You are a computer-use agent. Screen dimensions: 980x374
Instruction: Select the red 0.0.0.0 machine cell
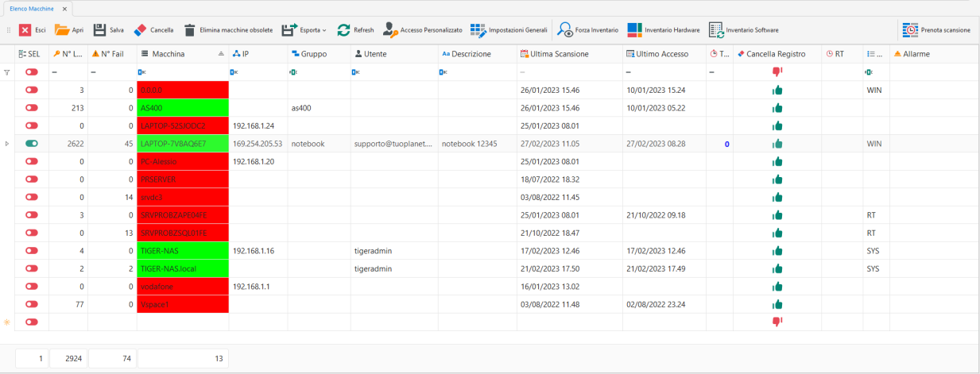tap(183, 90)
